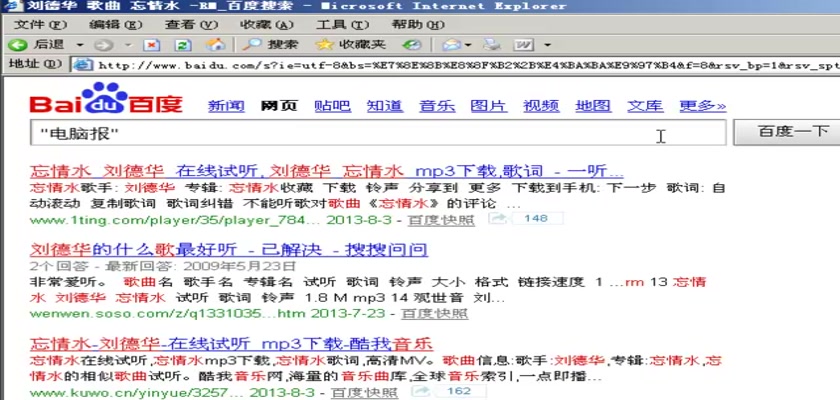Click the Forward arrow icon
Image resolution: width=840 pixels, height=400 pixels.
click(x=103, y=45)
